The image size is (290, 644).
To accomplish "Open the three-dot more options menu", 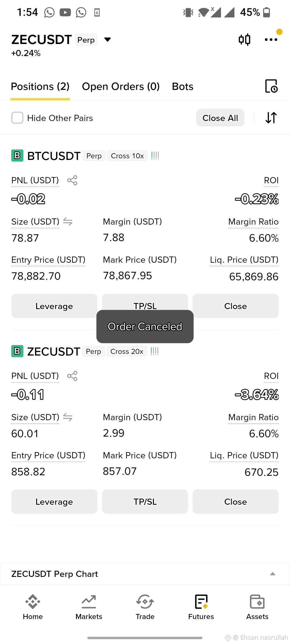I will coord(271,40).
